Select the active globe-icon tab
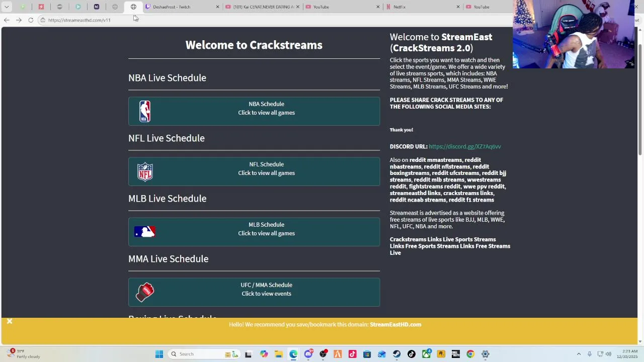 click(133, 7)
